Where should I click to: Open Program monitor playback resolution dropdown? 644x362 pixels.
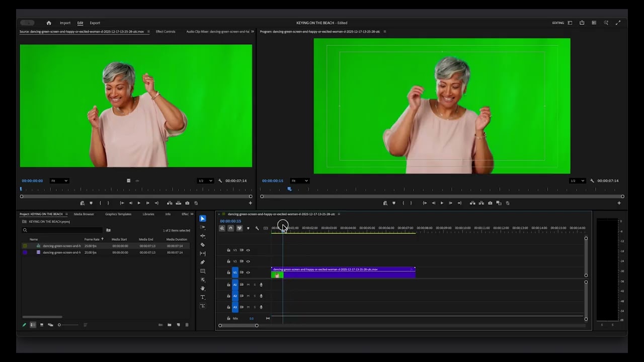coord(577,180)
